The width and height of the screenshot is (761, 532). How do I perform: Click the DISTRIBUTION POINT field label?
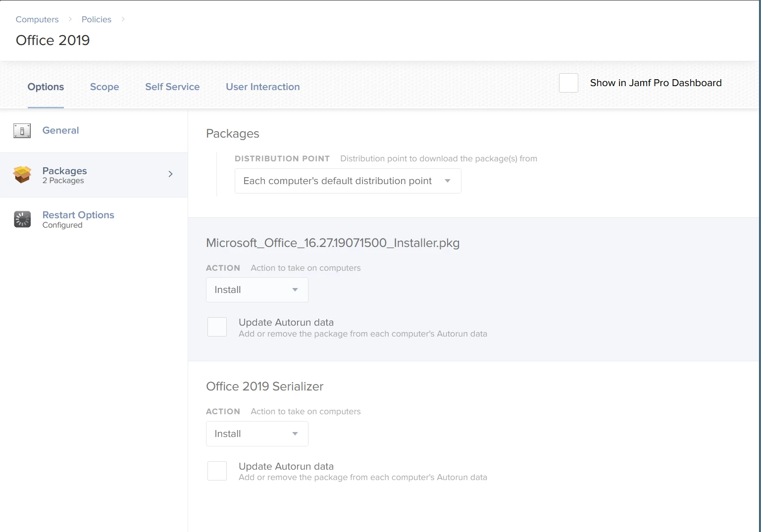282,158
